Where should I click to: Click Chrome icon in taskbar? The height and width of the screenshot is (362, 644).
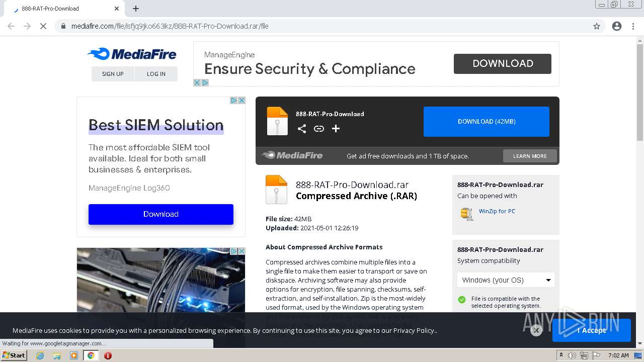click(x=91, y=355)
